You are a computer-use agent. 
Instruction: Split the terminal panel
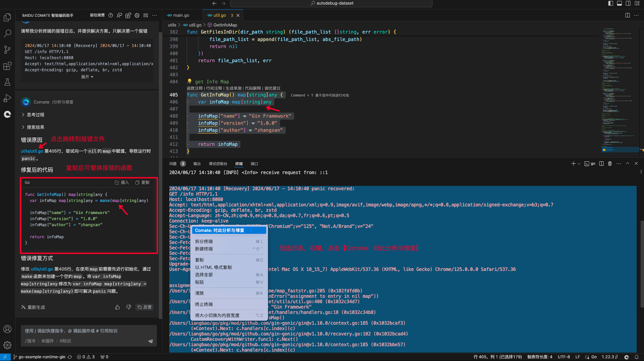(x=601, y=164)
